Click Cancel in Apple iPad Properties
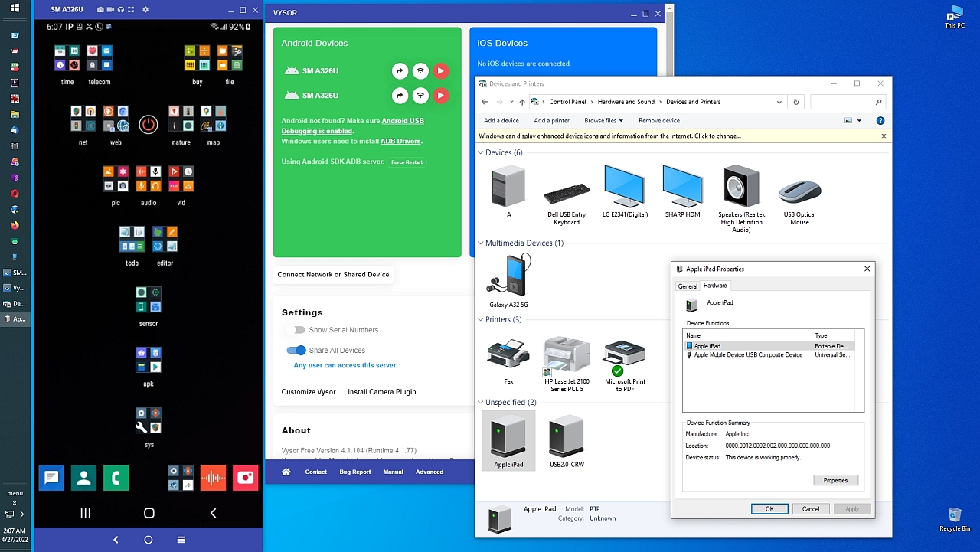This screenshot has width=980, height=552. click(x=811, y=509)
